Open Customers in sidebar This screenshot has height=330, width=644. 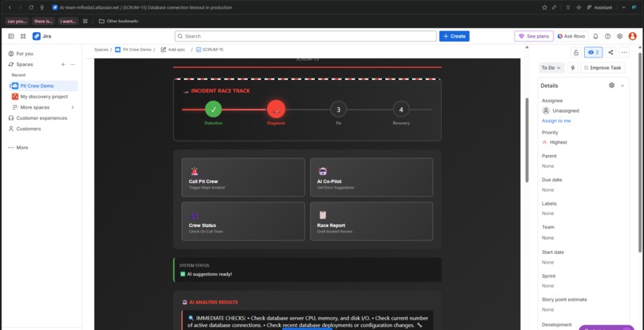pos(28,129)
